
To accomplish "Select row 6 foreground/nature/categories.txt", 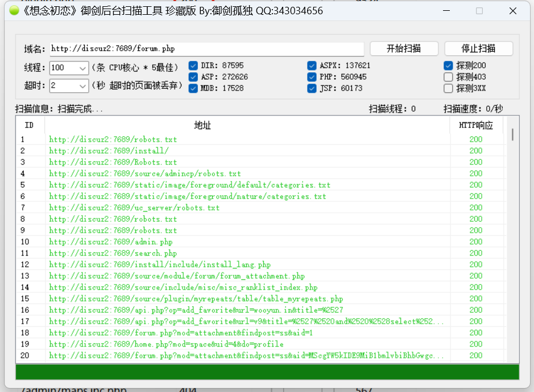I will pyautogui.click(x=188, y=196).
